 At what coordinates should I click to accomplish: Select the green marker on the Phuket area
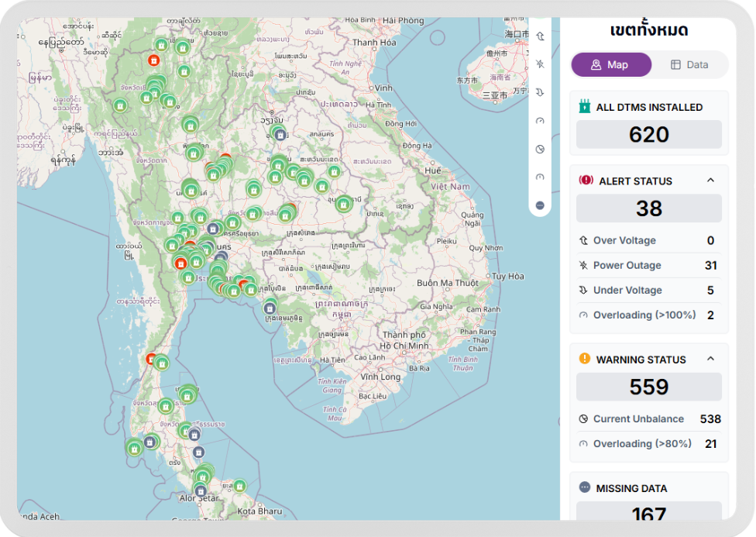pyautogui.click(x=135, y=449)
